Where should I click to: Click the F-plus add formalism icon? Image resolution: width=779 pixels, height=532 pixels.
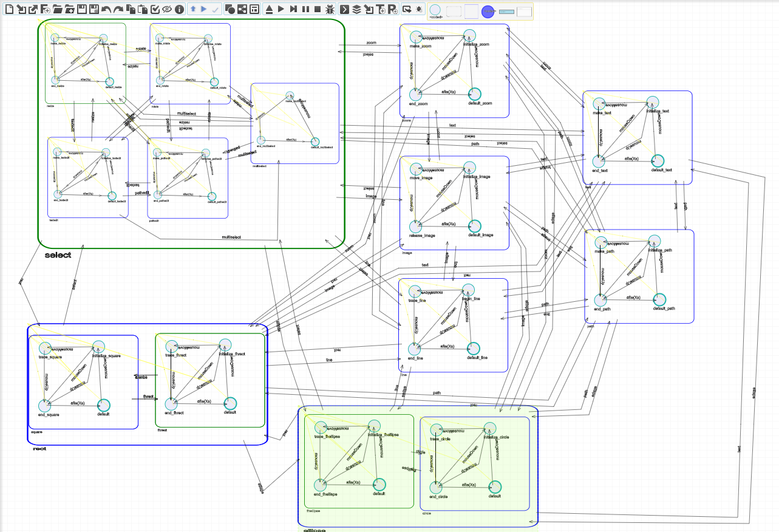(x=46, y=9)
